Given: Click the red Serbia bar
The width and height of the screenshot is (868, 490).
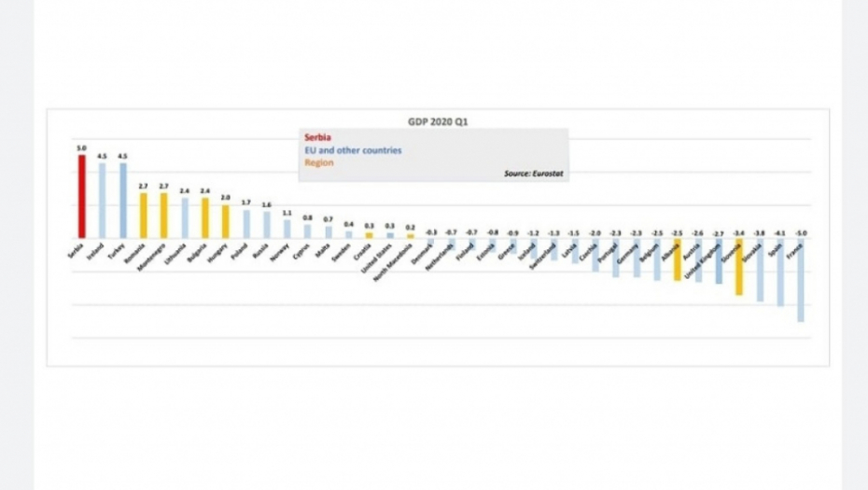Looking at the screenshot, I should pos(82,196).
